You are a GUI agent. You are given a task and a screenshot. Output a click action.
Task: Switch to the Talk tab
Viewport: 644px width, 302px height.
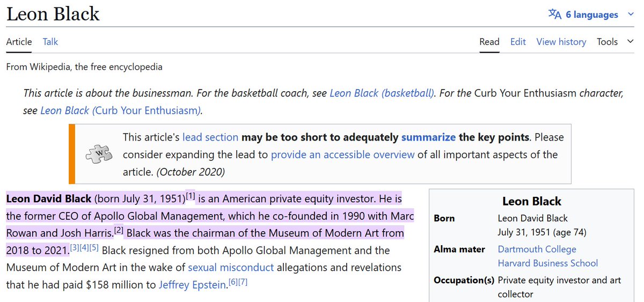pos(50,42)
